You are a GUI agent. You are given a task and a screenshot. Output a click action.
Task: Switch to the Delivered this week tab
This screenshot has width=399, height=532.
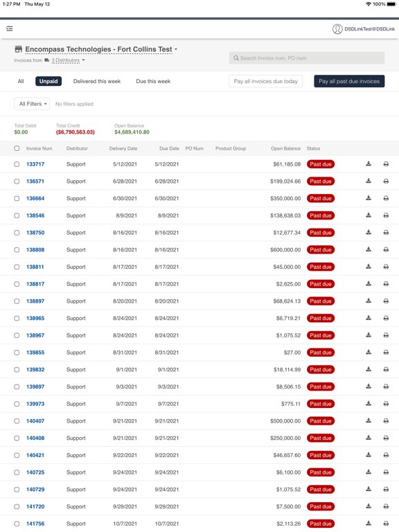pyautogui.click(x=97, y=81)
